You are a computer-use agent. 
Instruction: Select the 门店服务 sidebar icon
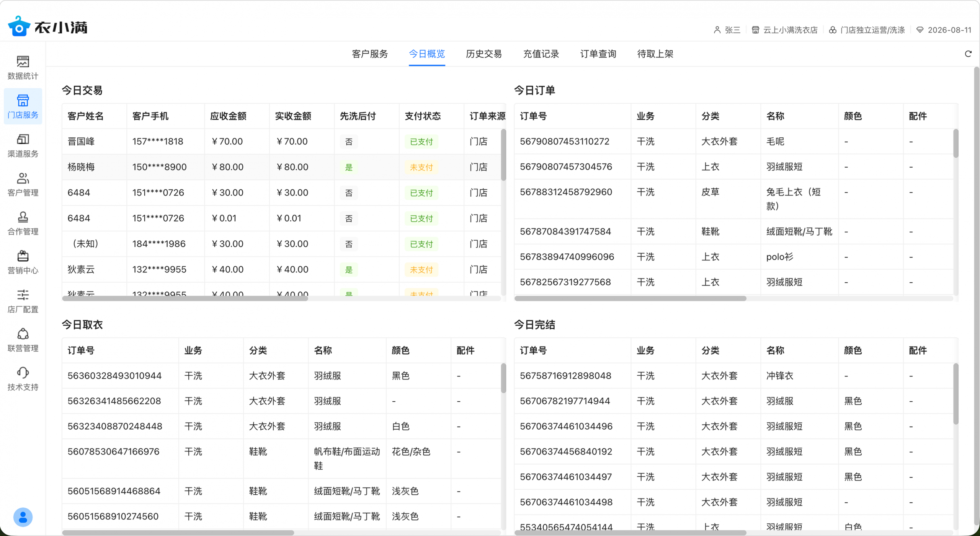[x=23, y=101]
